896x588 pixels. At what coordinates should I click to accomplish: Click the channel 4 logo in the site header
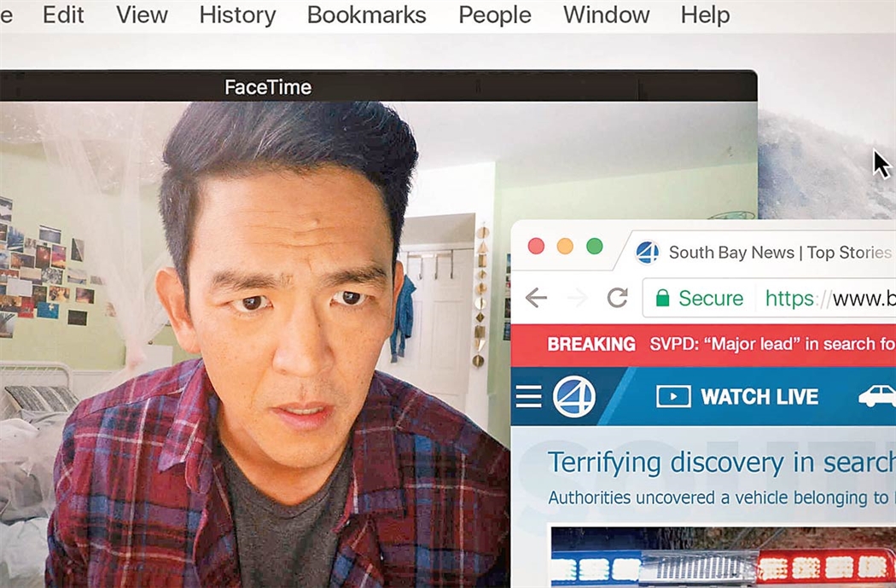(573, 397)
